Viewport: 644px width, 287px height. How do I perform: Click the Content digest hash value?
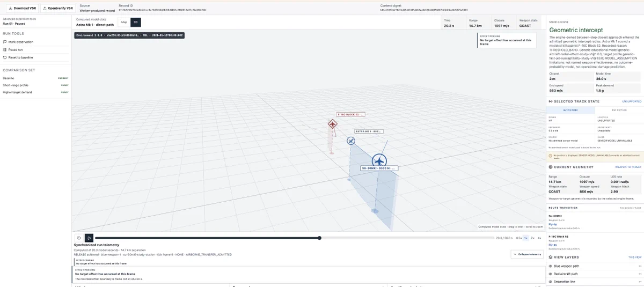pyautogui.click(x=423, y=10)
